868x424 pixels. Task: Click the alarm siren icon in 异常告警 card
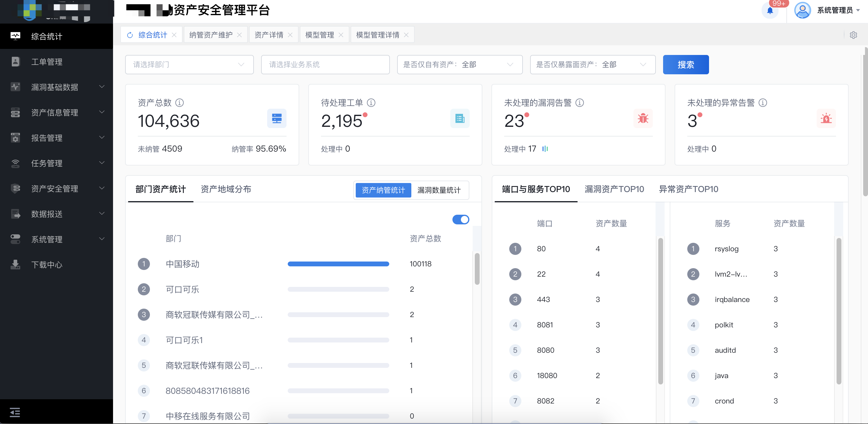click(x=826, y=119)
